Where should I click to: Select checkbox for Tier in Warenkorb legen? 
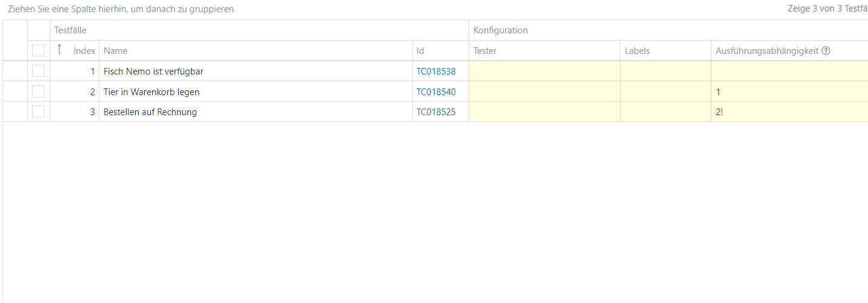(x=38, y=92)
